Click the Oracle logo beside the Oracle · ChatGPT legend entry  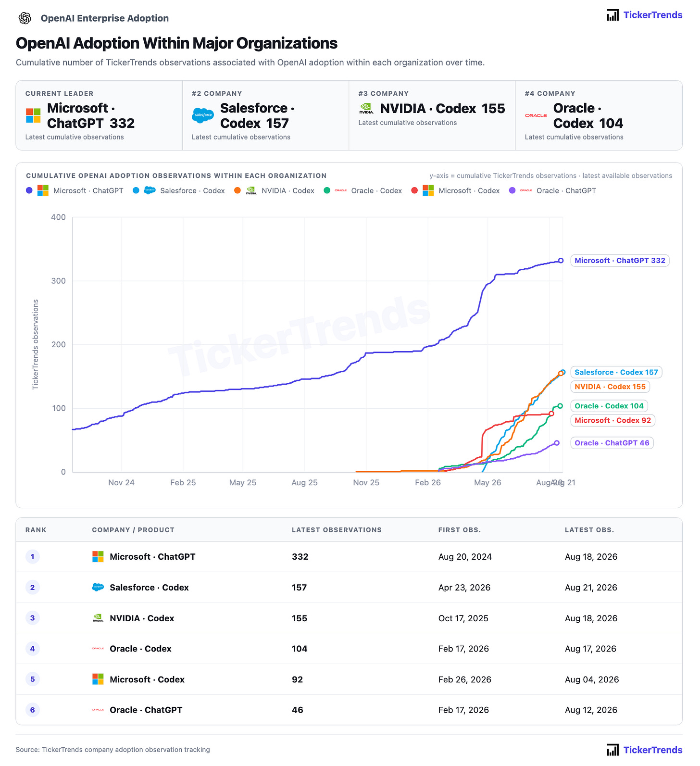[526, 190]
